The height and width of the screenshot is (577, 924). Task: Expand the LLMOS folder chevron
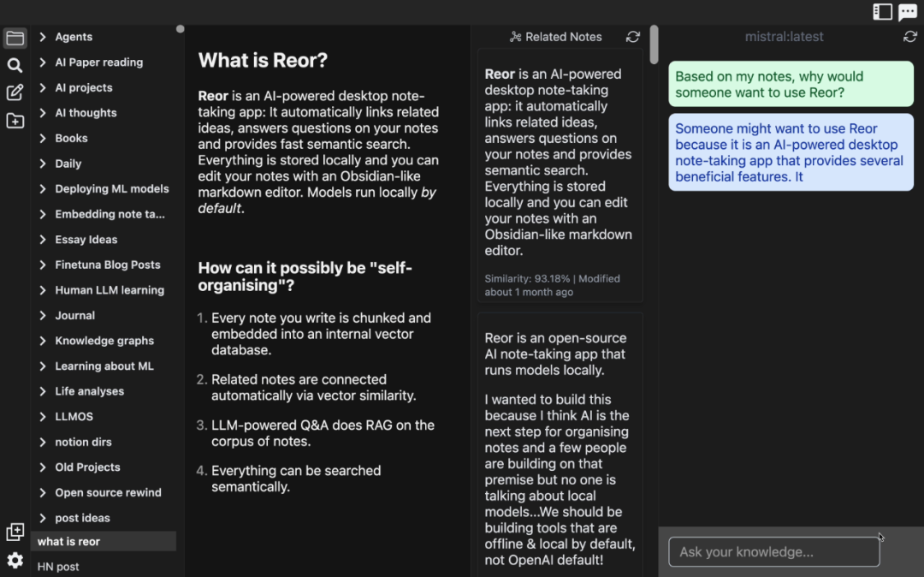point(43,416)
